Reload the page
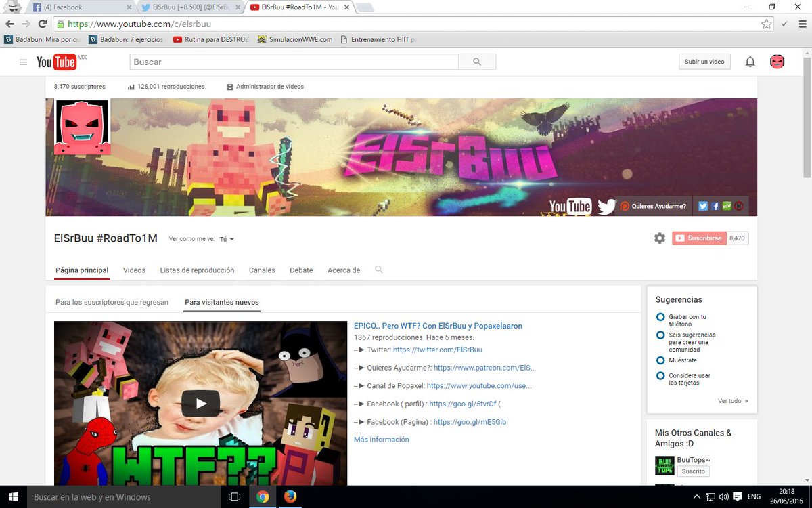This screenshot has width=812, height=508. (x=43, y=24)
